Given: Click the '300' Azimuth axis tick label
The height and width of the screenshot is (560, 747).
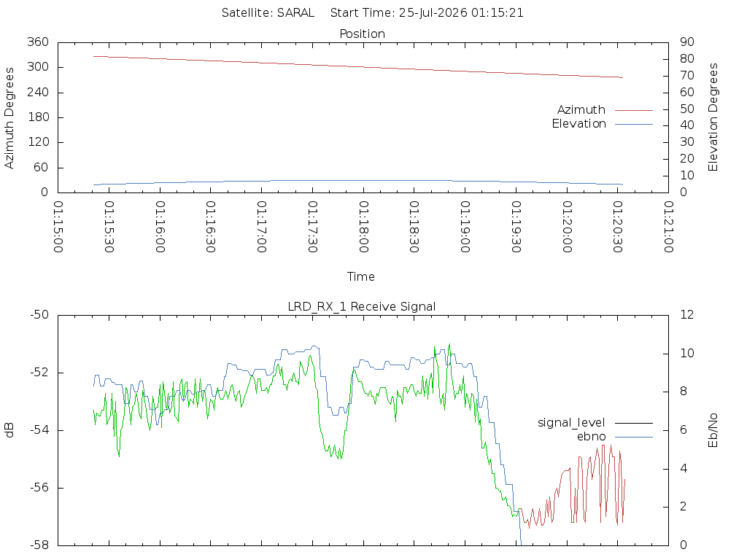Looking at the screenshot, I should point(38,67).
